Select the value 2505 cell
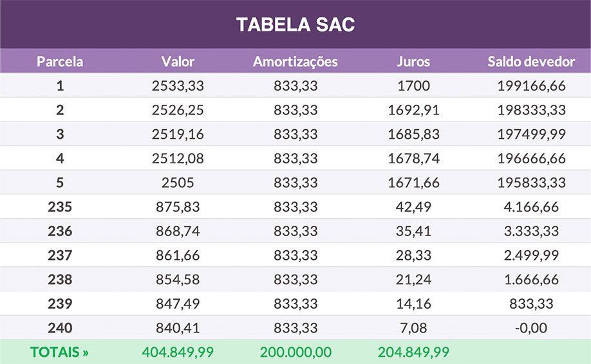Image resolution: width=591 pixels, height=364 pixels. [x=178, y=183]
